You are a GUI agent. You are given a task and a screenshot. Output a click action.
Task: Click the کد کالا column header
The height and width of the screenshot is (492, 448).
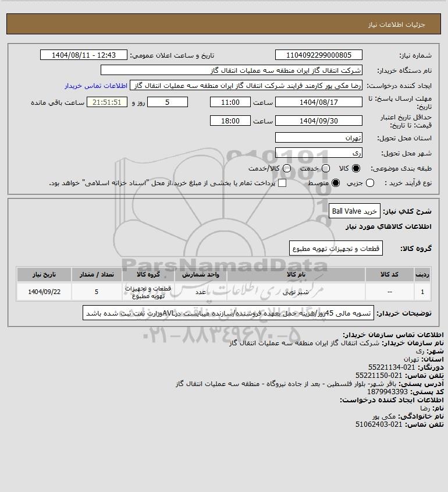(389, 275)
